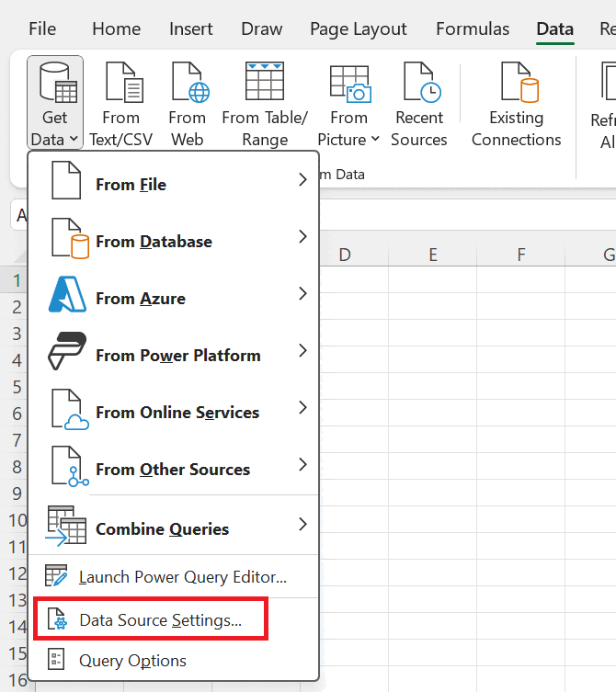
Task: Click the Other Sources node icon
Action: coord(70,466)
